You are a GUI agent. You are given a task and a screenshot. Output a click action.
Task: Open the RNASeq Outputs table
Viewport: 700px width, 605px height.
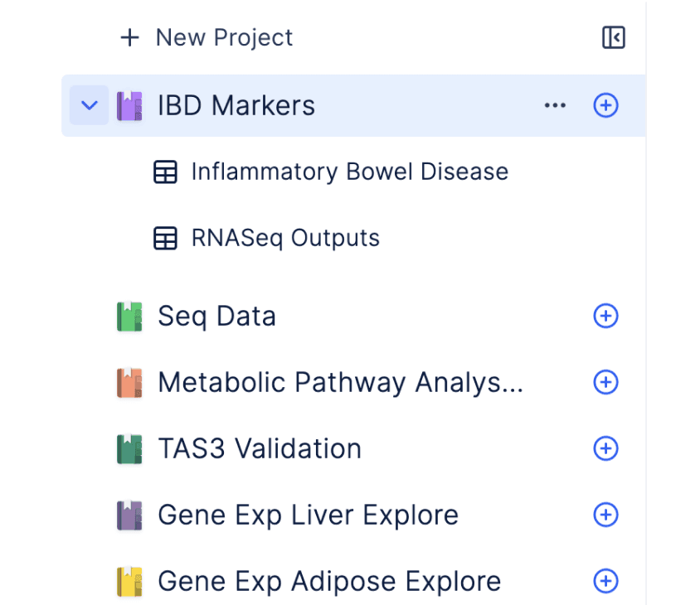[284, 238]
